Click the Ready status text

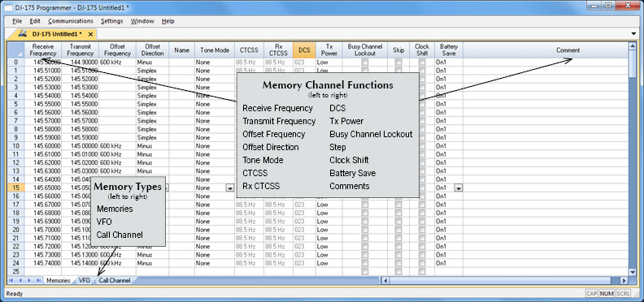[15, 294]
